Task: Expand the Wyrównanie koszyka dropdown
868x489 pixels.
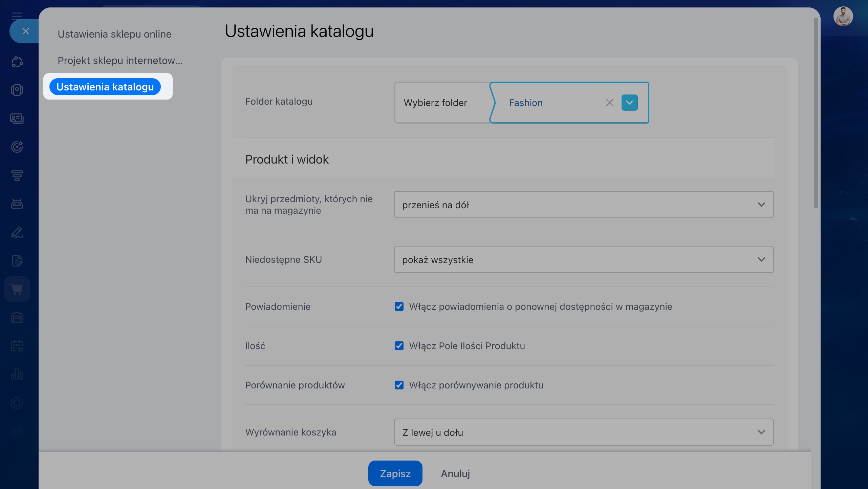Action: pos(583,432)
